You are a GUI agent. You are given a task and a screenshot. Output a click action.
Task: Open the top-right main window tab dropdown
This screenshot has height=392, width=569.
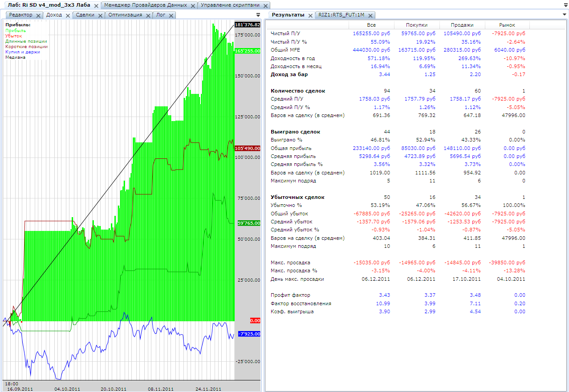coord(565,5)
